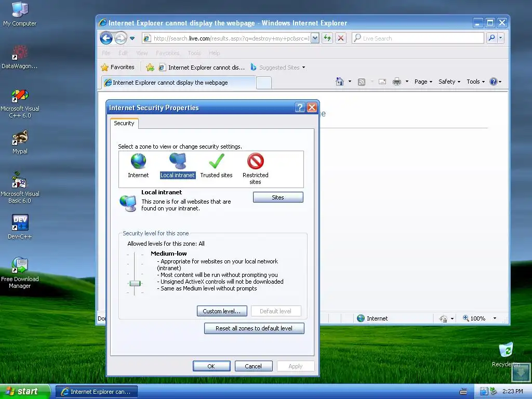Screen dimensions: 532x399
Task: Expand the zoom level dropdown arrow
Action: pyautogui.click(x=495, y=318)
